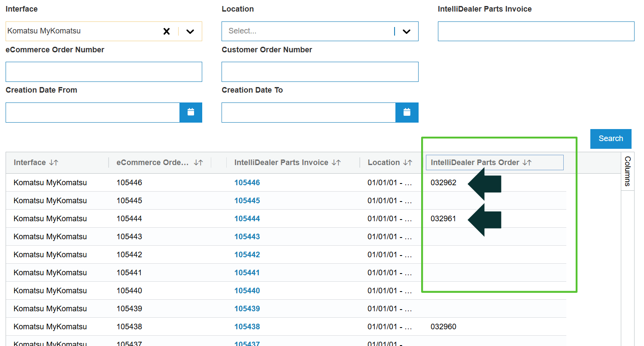Viewport: 644px width, 346px height.
Task: Select eCommerce order number 105446 cell
Action: click(129, 183)
